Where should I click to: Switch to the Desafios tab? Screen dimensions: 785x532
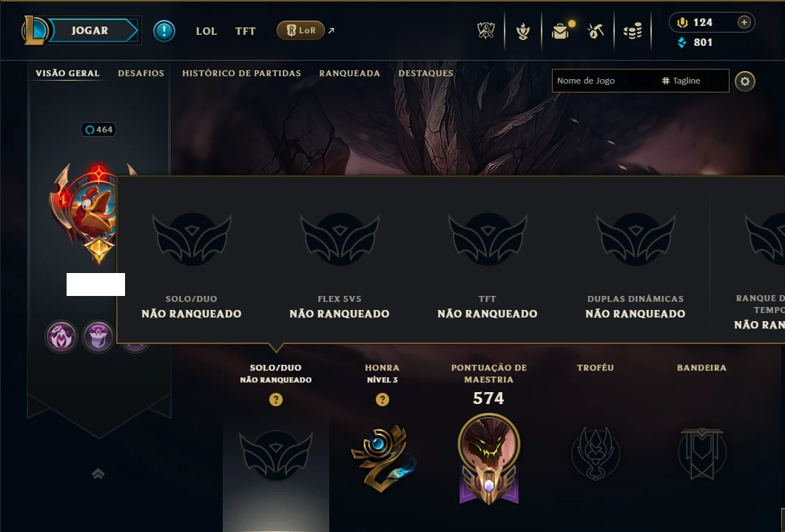141,73
